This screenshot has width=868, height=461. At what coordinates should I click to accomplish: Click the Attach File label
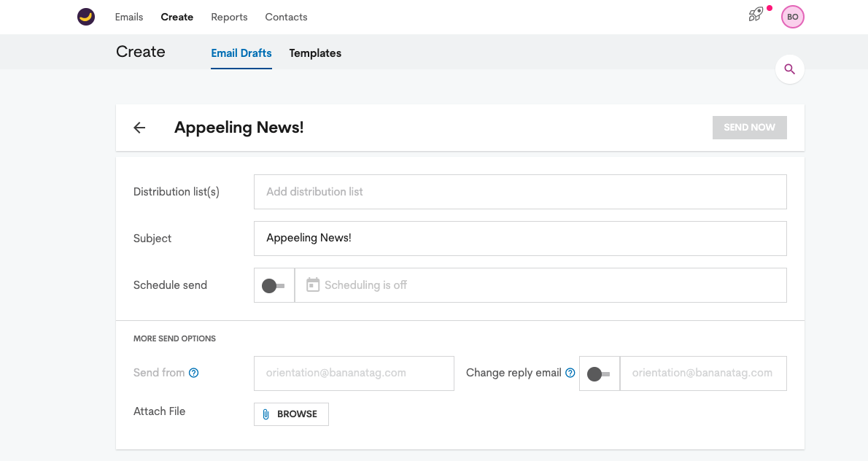pyautogui.click(x=160, y=411)
